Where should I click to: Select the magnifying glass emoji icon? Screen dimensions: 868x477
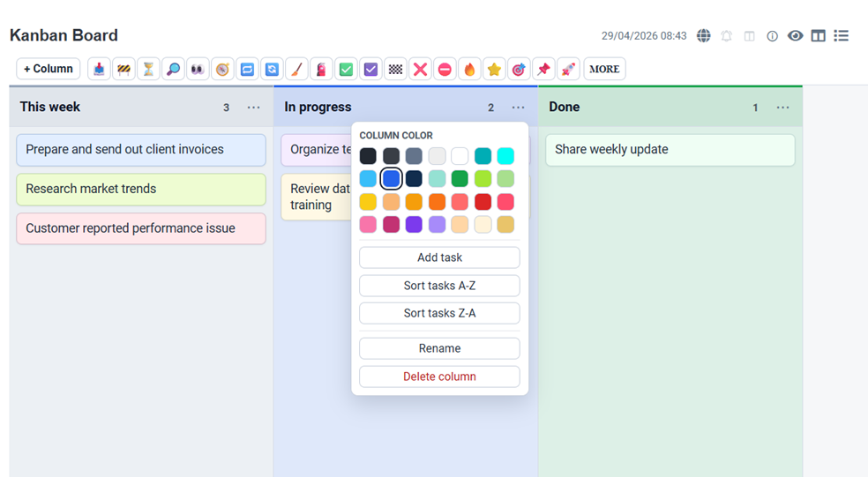pyautogui.click(x=173, y=69)
